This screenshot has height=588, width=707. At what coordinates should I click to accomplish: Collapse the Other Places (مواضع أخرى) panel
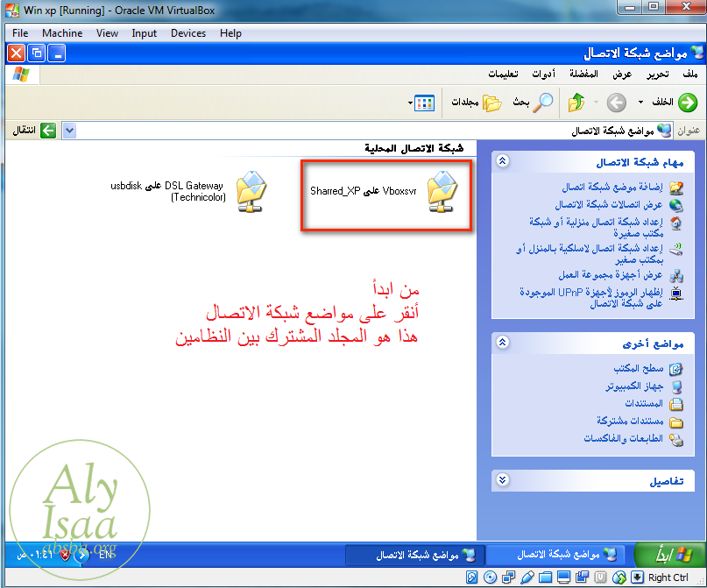[x=502, y=343]
